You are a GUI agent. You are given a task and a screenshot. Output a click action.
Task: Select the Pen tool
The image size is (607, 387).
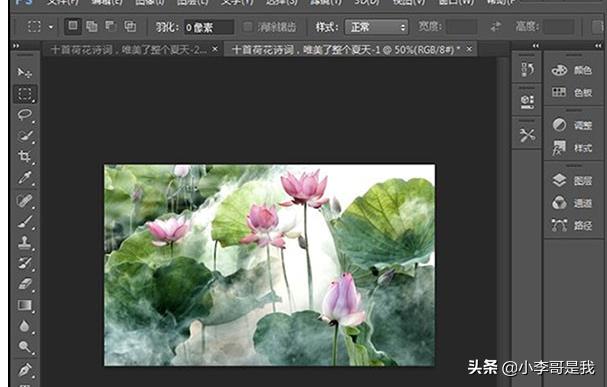(x=25, y=370)
